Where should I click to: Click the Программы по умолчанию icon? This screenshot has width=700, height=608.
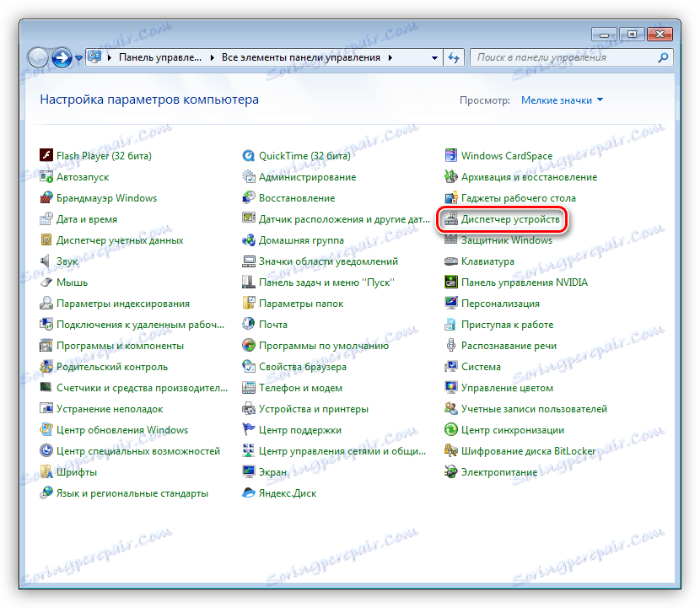click(x=249, y=346)
